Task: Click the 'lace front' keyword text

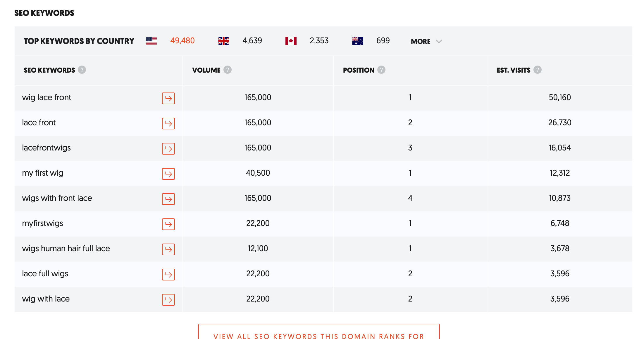Action: tap(39, 123)
